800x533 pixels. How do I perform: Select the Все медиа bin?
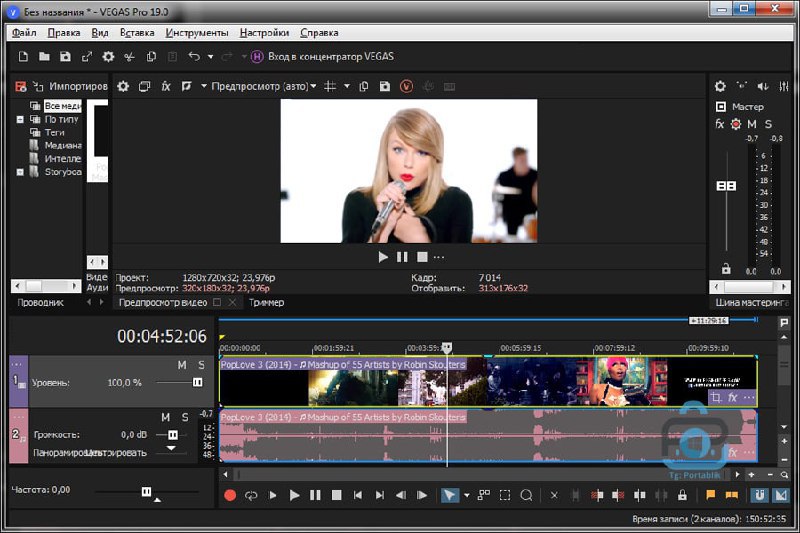click(62, 106)
